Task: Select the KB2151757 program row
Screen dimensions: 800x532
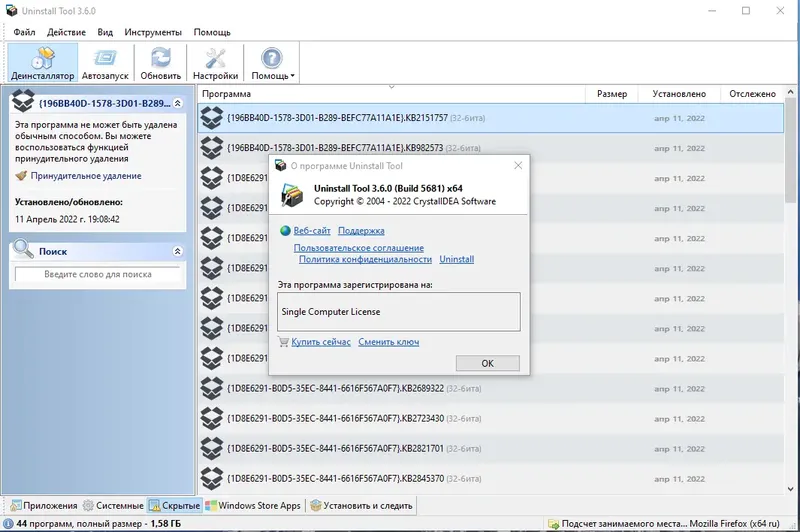Action: (491, 118)
